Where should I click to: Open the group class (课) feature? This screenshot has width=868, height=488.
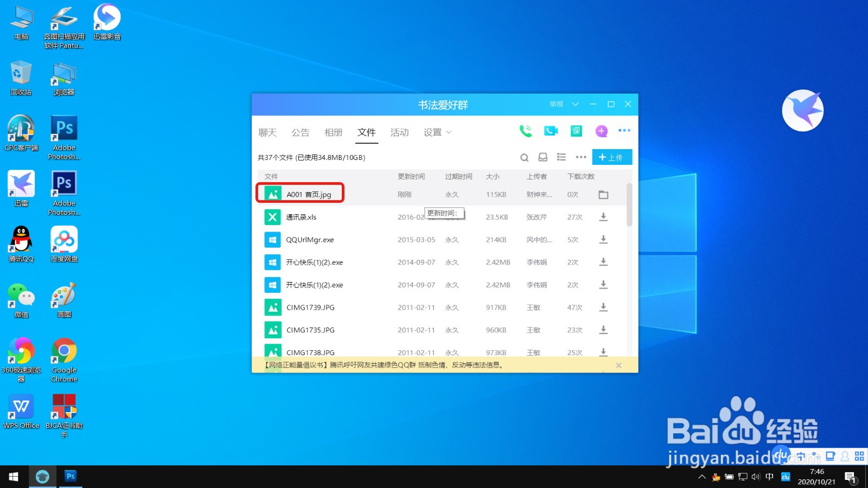point(576,131)
